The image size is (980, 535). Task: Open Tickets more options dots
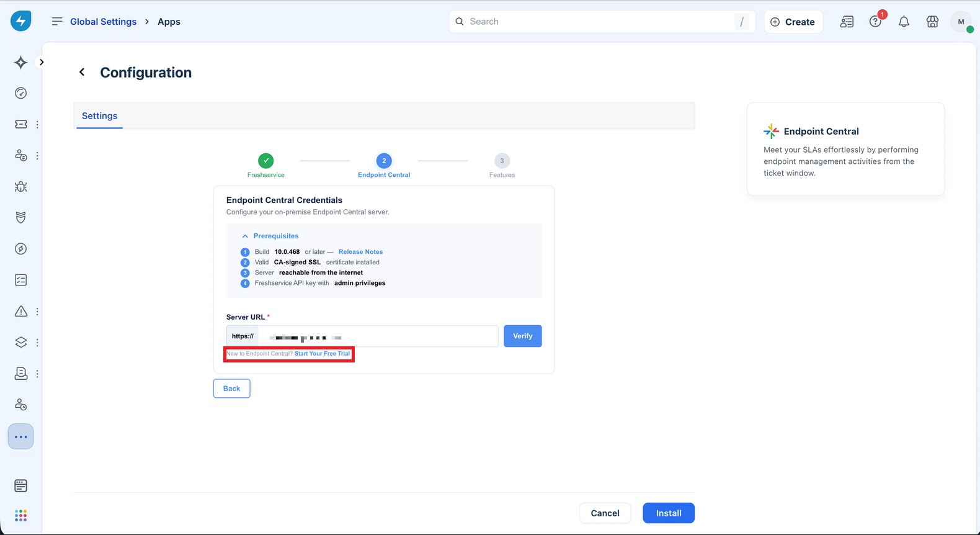click(x=37, y=124)
